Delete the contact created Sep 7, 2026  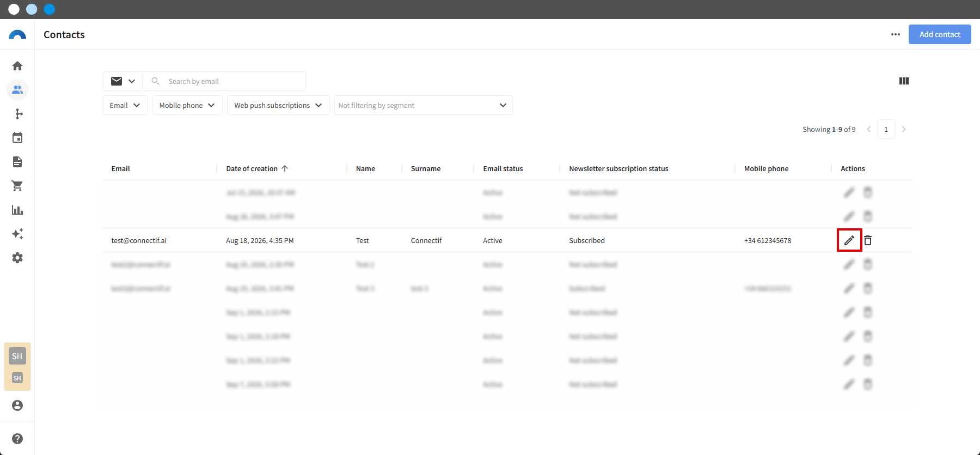tap(868, 384)
